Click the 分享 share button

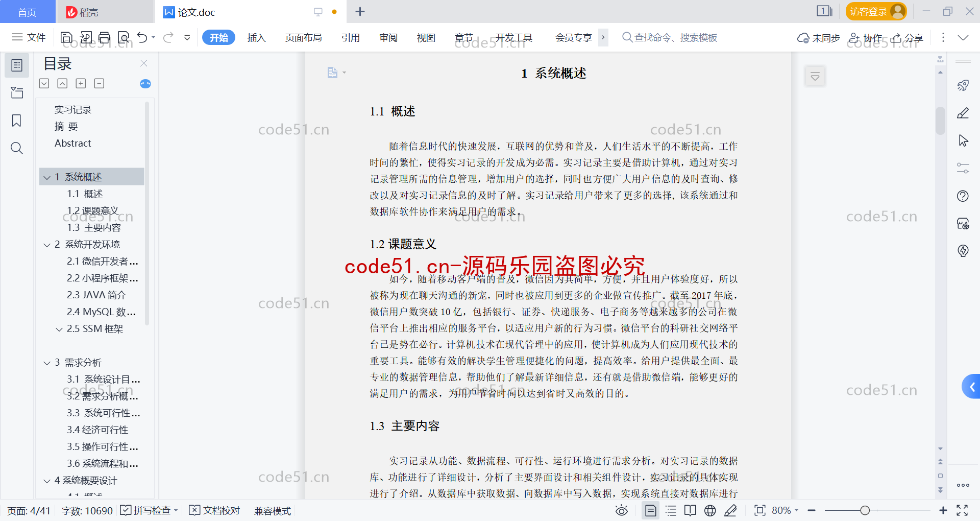click(907, 37)
